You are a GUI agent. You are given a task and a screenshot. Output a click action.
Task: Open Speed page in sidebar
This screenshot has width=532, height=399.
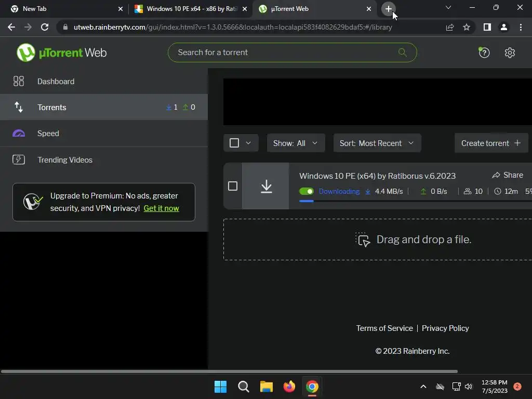pyautogui.click(x=104, y=134)
